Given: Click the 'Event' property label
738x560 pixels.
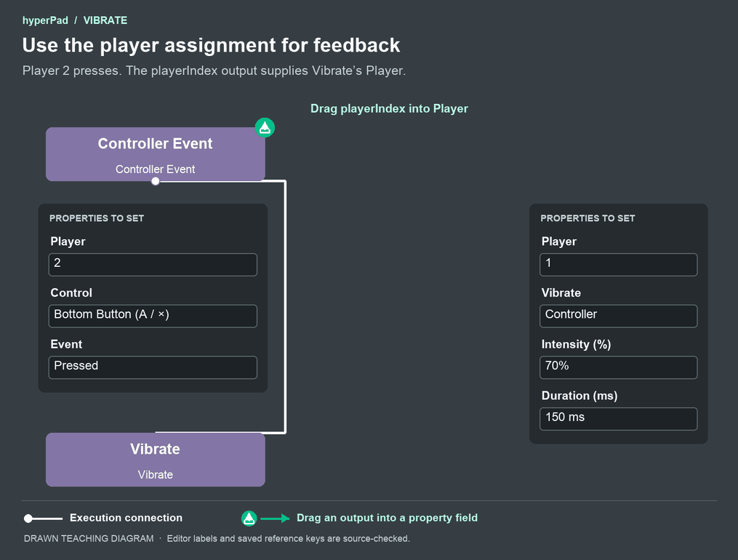Looking at the screenshot, I should (x=66, y=344).
